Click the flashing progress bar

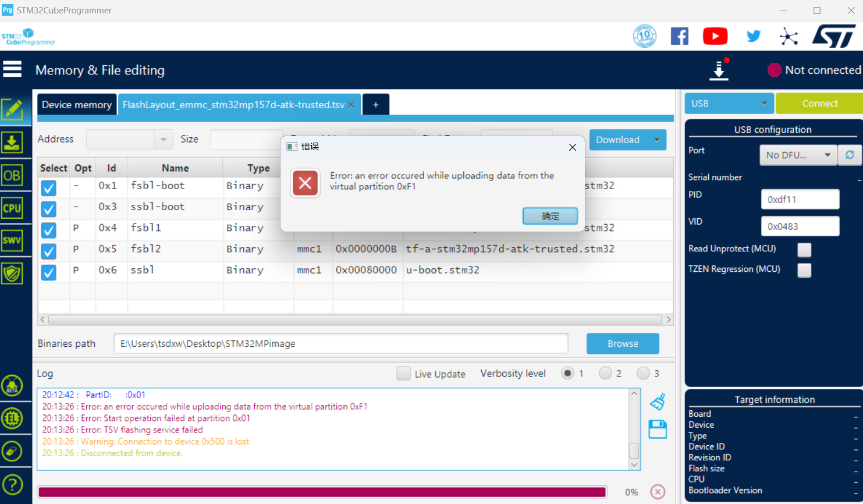(x=322, y=492)
